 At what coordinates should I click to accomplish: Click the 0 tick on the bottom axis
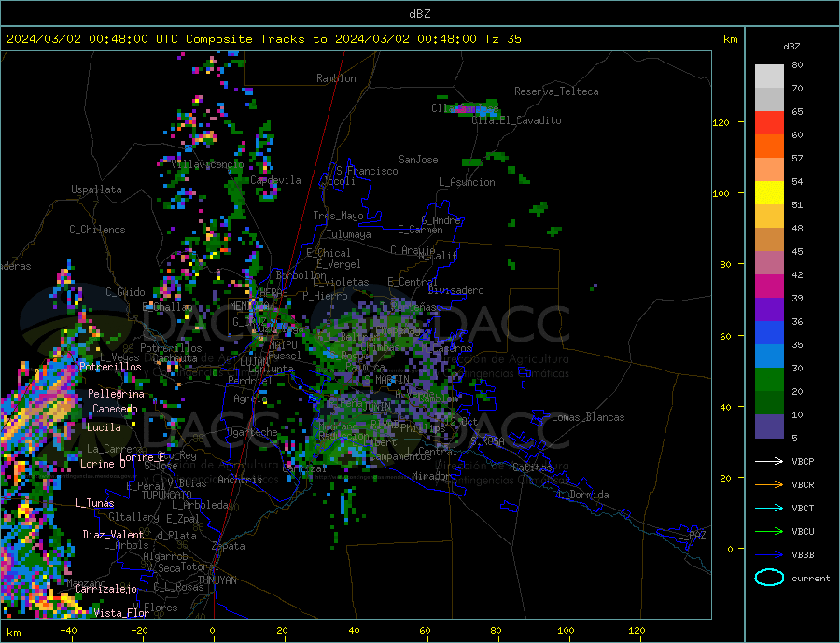[213, 631]
